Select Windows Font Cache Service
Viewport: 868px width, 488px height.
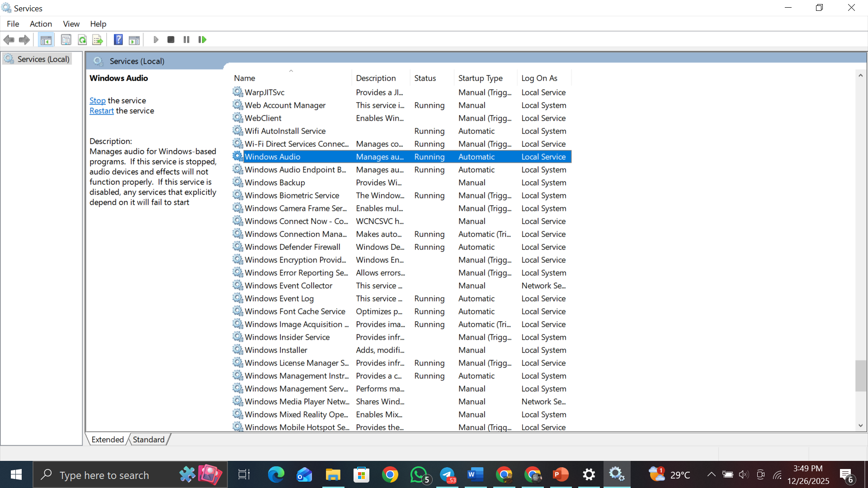coord(402,311)
